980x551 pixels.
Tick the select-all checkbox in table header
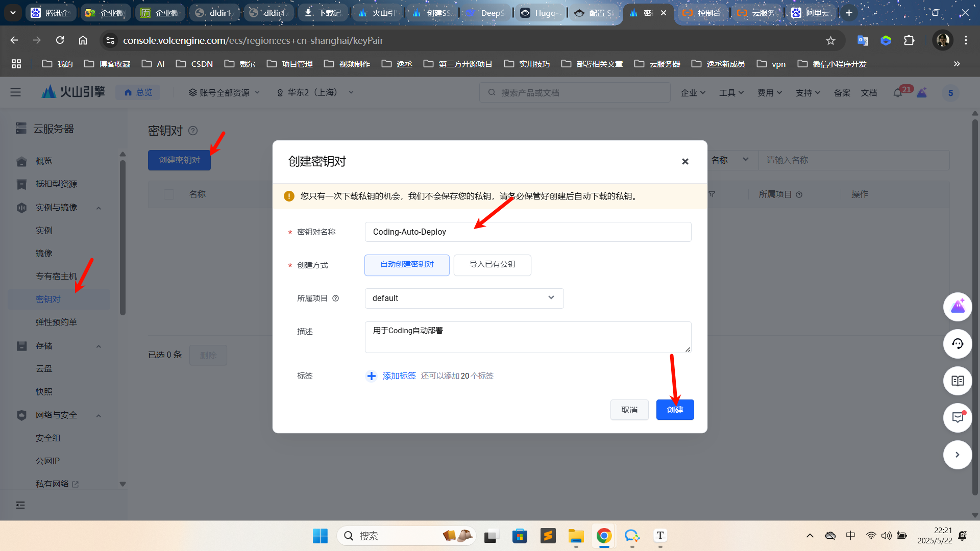(169, 194)
